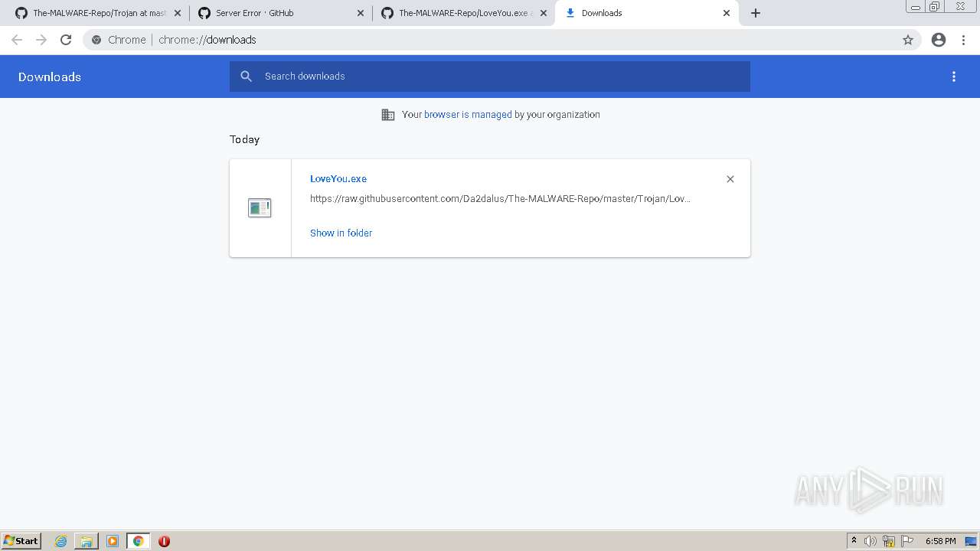980x551 pixels.
Task: Focus the Search downloads field
Action: 490,77
